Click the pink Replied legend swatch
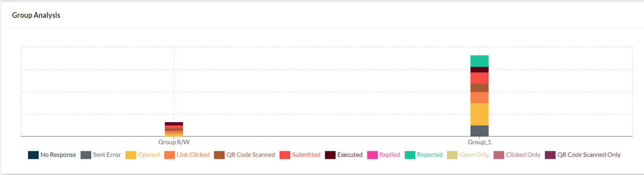 (x=372, y=155)
